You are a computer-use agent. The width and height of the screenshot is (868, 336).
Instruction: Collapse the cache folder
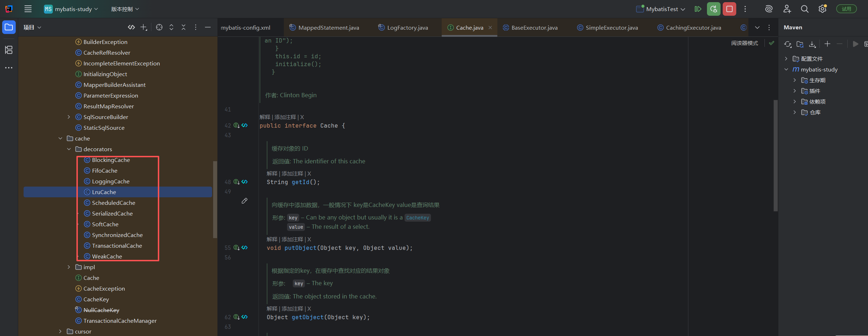pos(60,138)
